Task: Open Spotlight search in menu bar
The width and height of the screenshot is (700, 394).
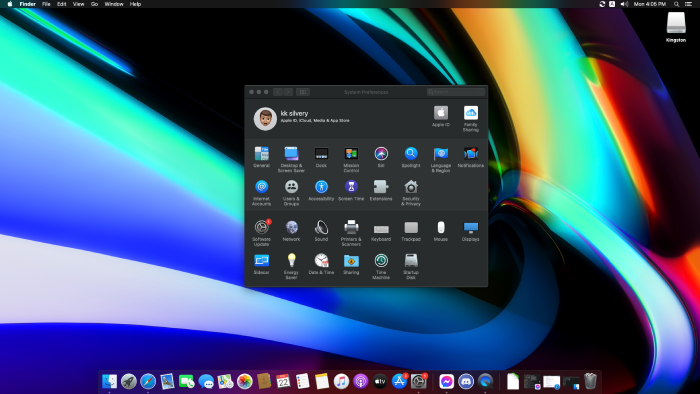Action: tap(676, 4)
